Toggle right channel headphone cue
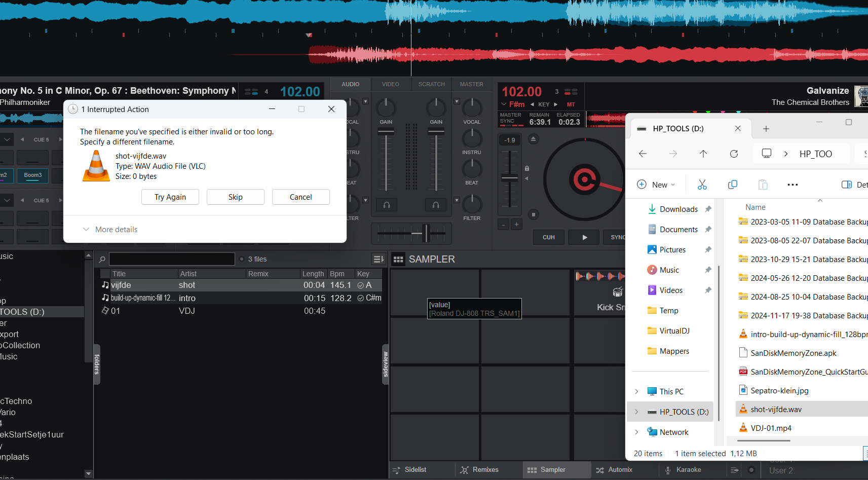868x480 pixels. pyautogui.click(x=436, y=205)
